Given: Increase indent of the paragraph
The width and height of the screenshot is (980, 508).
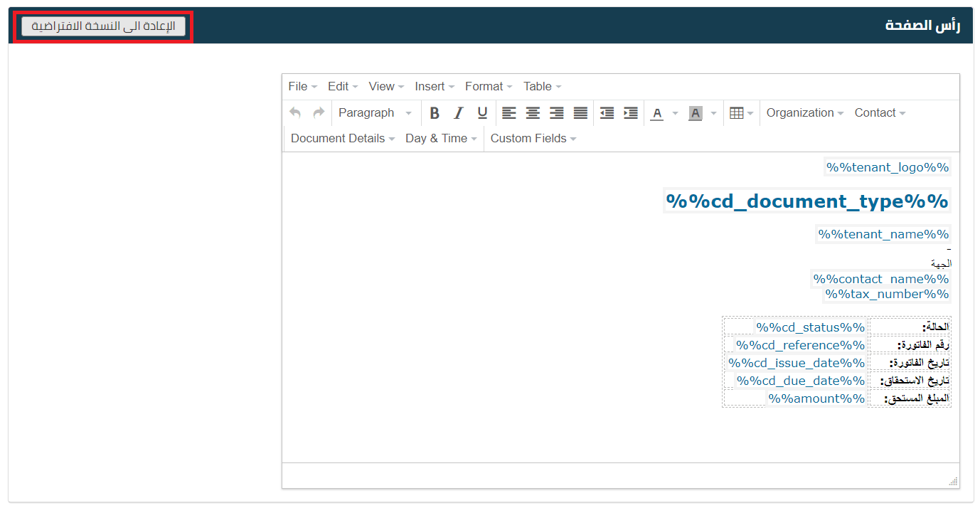Looking at the screenshot, I should 631,113.
